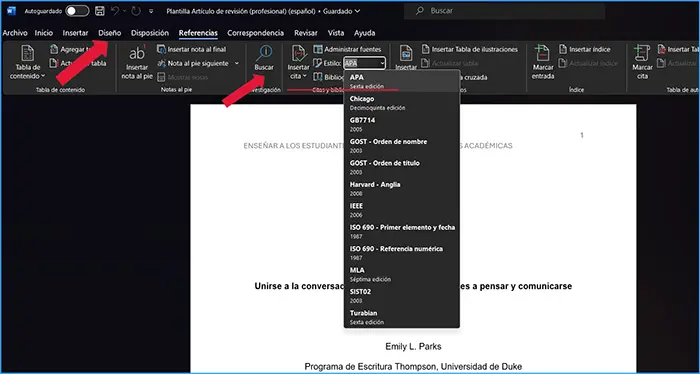This screenshot has width=700, height=374.
Task: Switch to the Inicio tab
Action: (x=44, y=33)
